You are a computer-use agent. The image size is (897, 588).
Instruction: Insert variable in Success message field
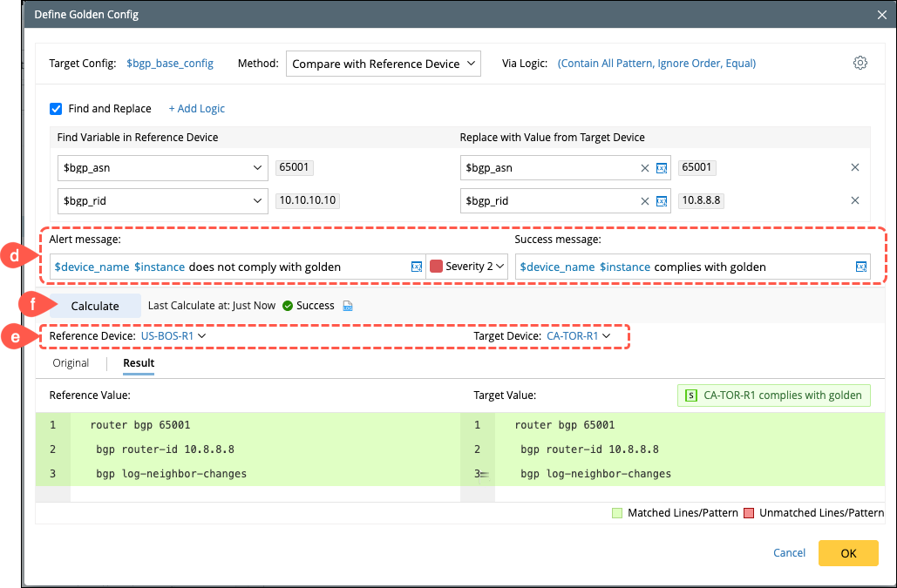(860, 267)
